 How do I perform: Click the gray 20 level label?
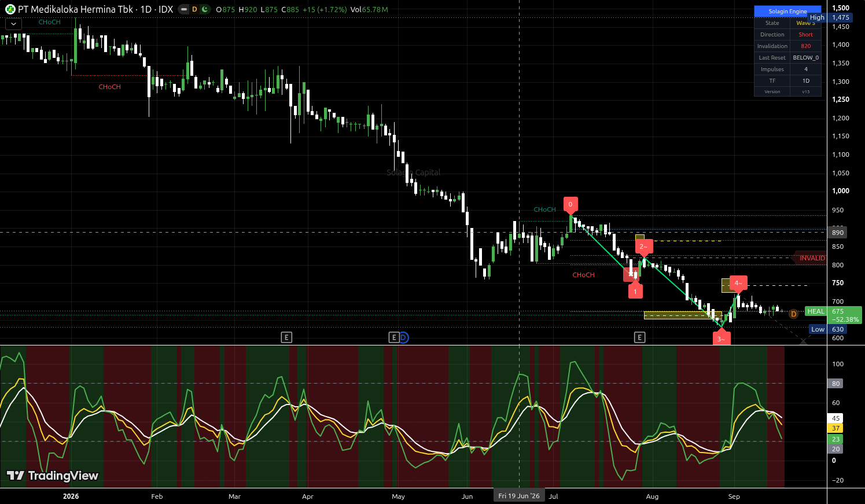point(835,449)
